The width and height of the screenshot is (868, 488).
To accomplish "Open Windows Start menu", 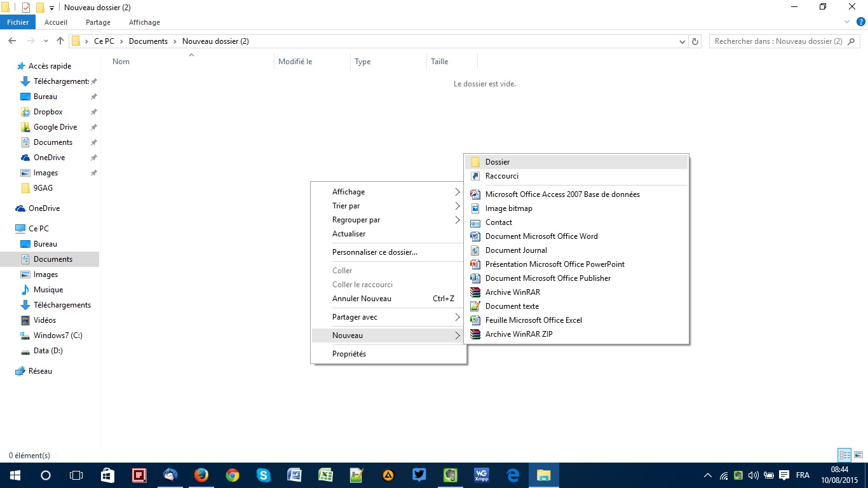I will (x=15, y=475).
